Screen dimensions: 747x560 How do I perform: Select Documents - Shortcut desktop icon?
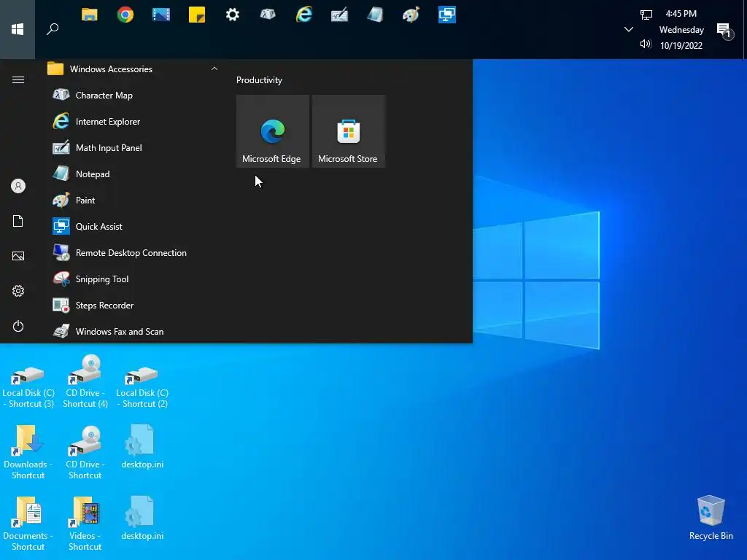click(28, 524)
